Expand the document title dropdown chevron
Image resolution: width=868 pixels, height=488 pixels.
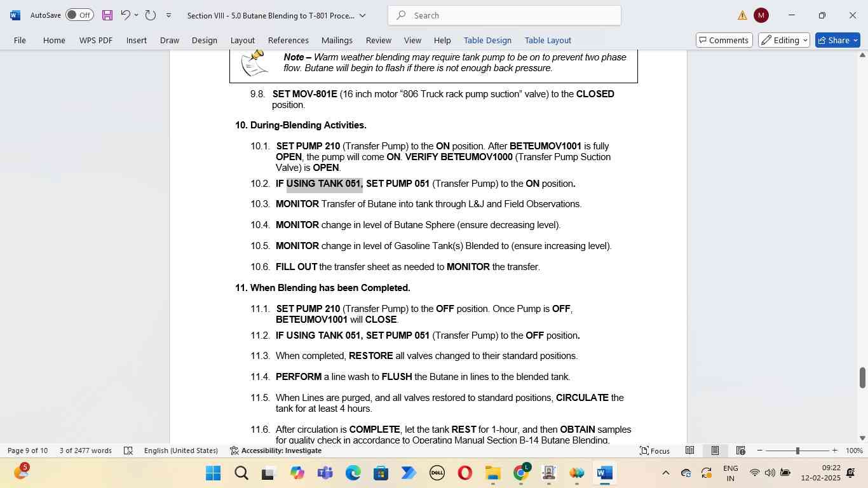(x=363, y=15)
